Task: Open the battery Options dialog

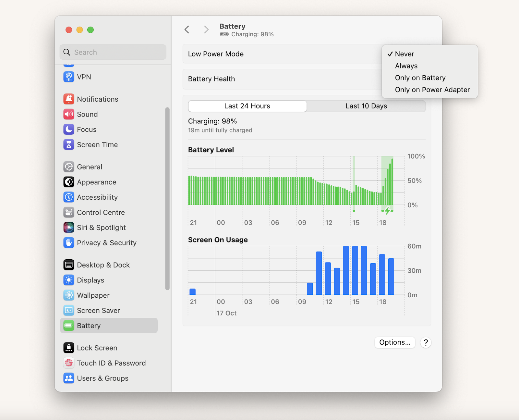Action: [x=394, y=342]
